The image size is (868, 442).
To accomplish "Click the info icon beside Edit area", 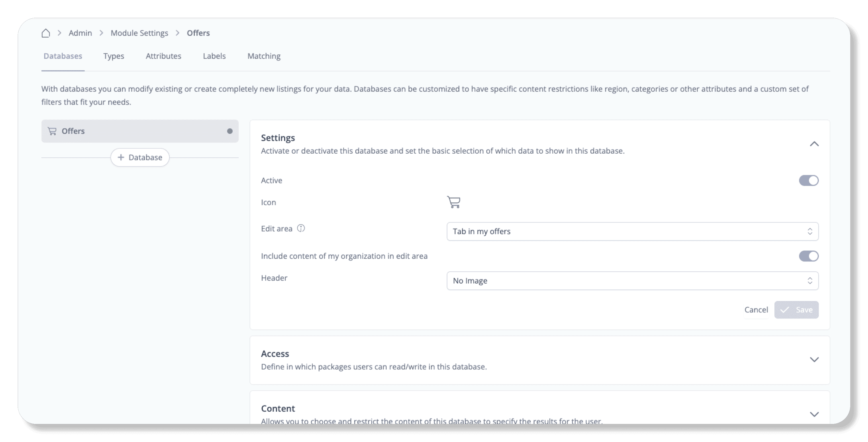I will point(301,228).
